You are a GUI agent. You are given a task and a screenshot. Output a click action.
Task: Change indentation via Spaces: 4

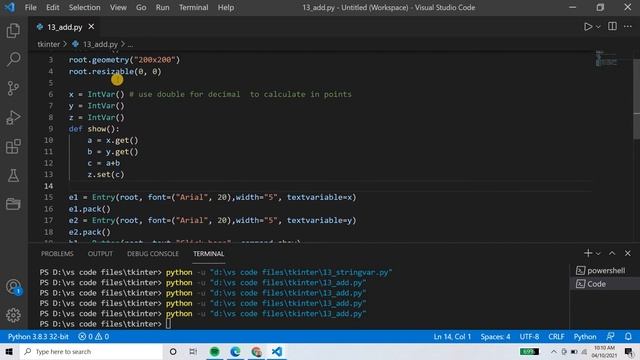495,337
